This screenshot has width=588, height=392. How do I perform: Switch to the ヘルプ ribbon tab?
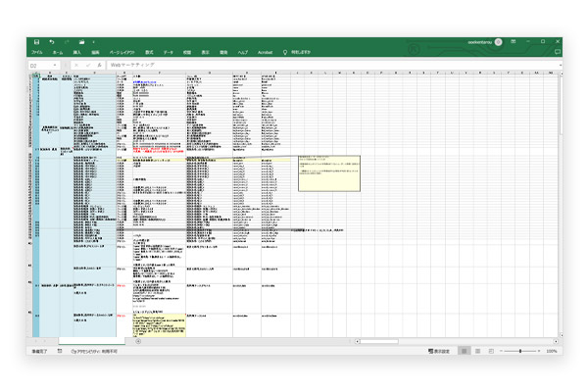click(x=243, y=52)
